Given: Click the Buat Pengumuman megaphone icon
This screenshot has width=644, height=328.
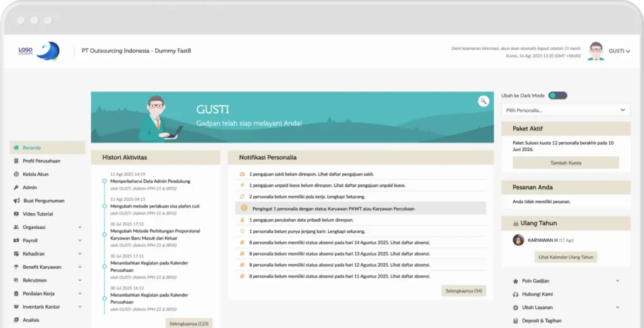Looking at the screenshot, I should (16, 201).
